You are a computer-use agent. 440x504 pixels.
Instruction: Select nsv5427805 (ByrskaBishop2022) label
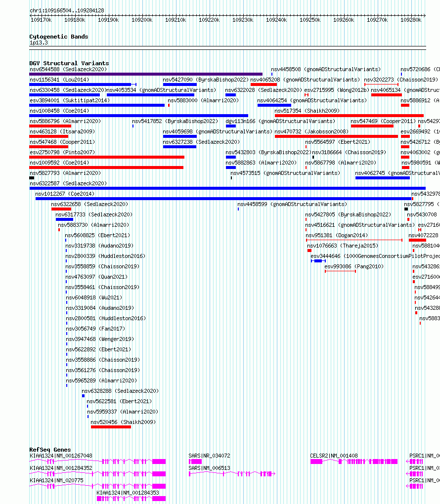click(x=348, y=215)
